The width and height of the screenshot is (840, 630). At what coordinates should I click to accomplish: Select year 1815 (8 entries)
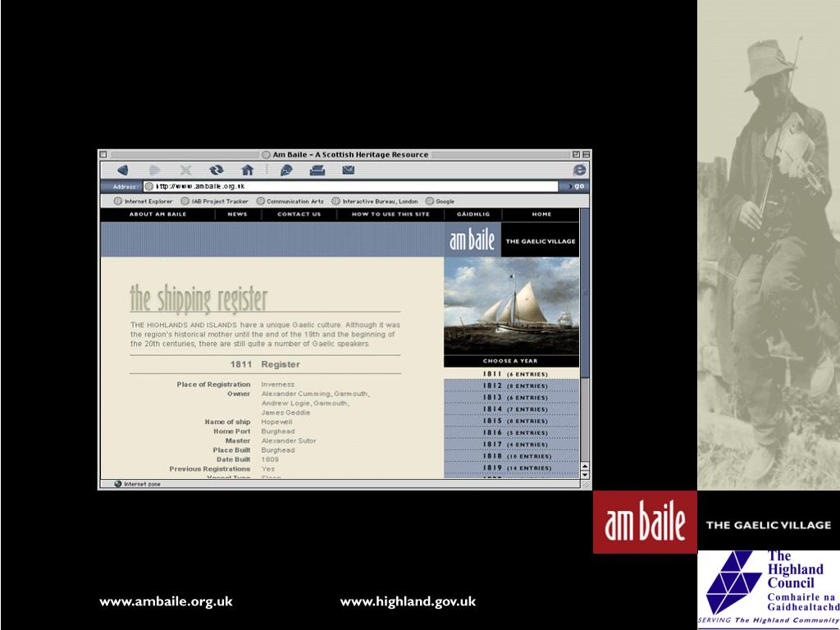click(x=512, y=421)
